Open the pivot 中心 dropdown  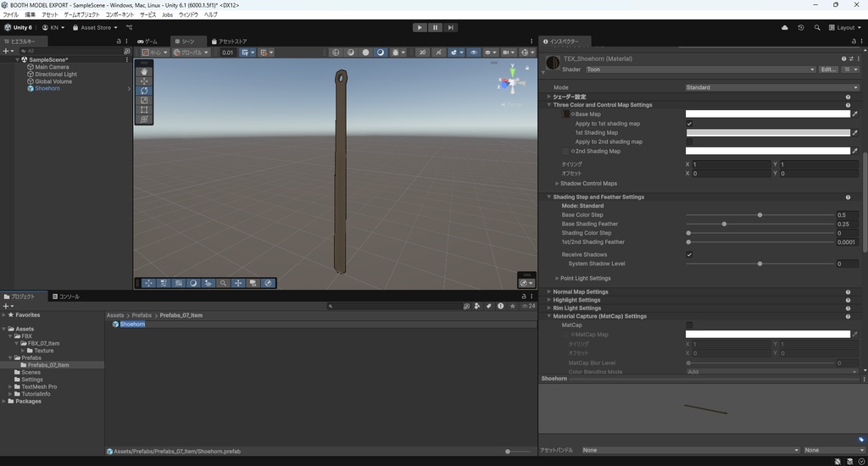coord(154,53)
